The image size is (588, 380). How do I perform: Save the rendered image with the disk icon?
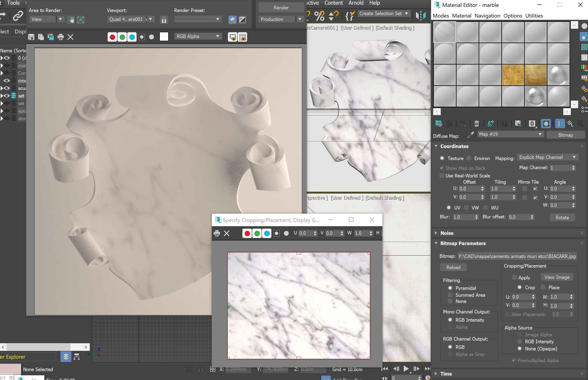31,37
